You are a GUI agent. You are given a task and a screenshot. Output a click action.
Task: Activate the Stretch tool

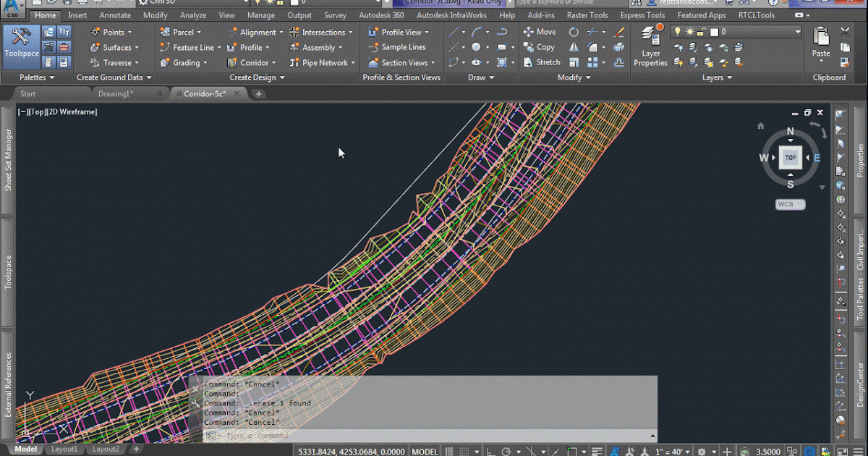pyautogui.click(x=541, y=62)
